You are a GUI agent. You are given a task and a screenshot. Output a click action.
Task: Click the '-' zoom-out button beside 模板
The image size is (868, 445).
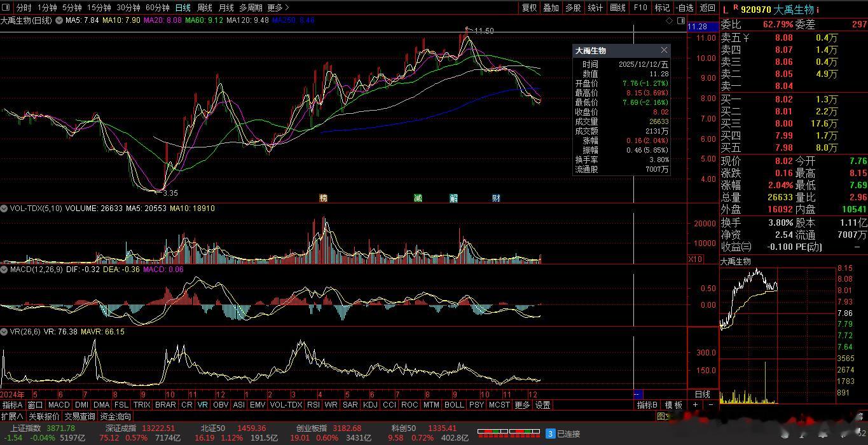tap(710, 405)
